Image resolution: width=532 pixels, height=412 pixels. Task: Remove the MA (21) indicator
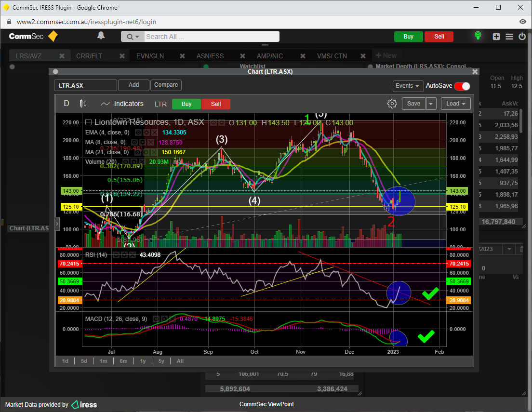(153, 152)
